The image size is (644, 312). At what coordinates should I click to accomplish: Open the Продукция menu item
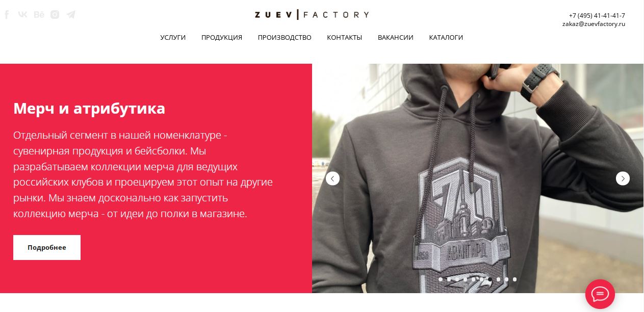pyautogui.click(x=222, y=38)
